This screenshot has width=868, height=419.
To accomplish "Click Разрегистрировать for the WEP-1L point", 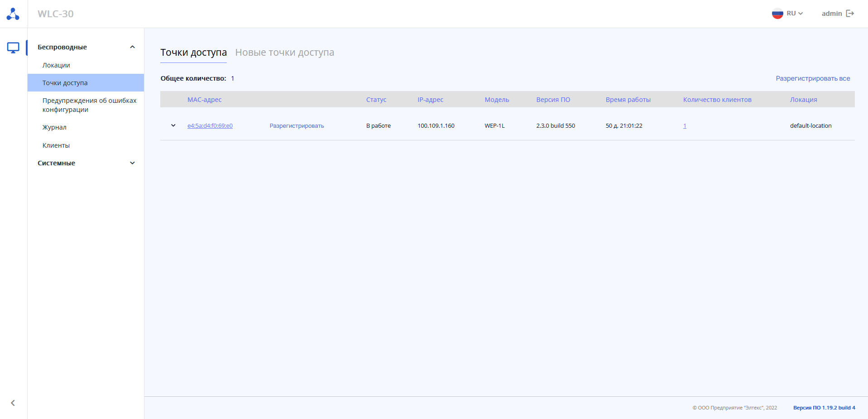I will pos(297,126).
